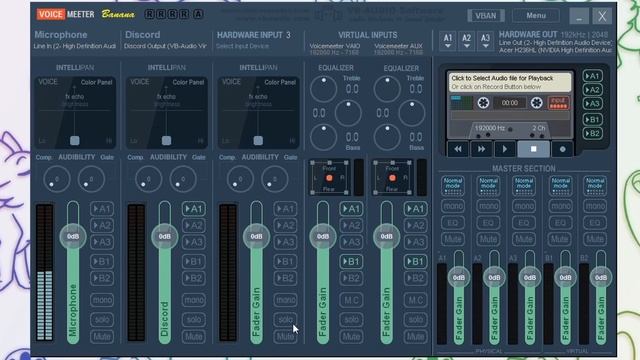Open Color Panel on Microphone Intellipan
Image resolution: width=640 pixels, height=360 pixels.
point(96,82)
